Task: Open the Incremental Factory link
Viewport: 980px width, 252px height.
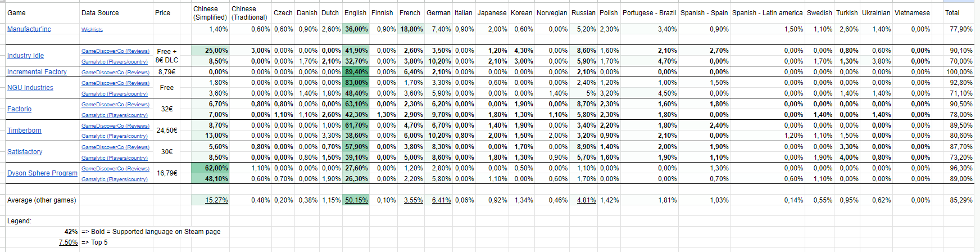Action: [x=37, y=72]
